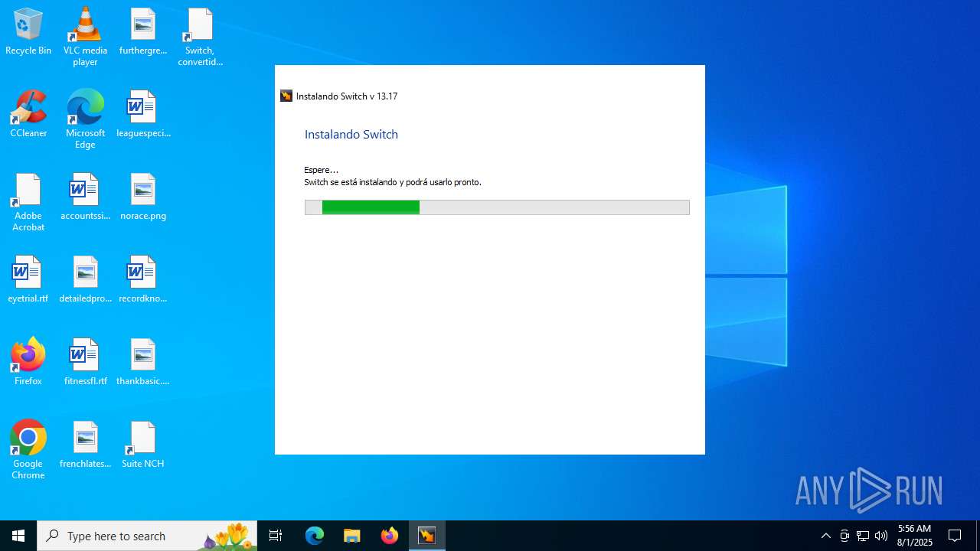Click the 'Switch se está instalando' message
980x551 pixels.
(x=393, y=182)
